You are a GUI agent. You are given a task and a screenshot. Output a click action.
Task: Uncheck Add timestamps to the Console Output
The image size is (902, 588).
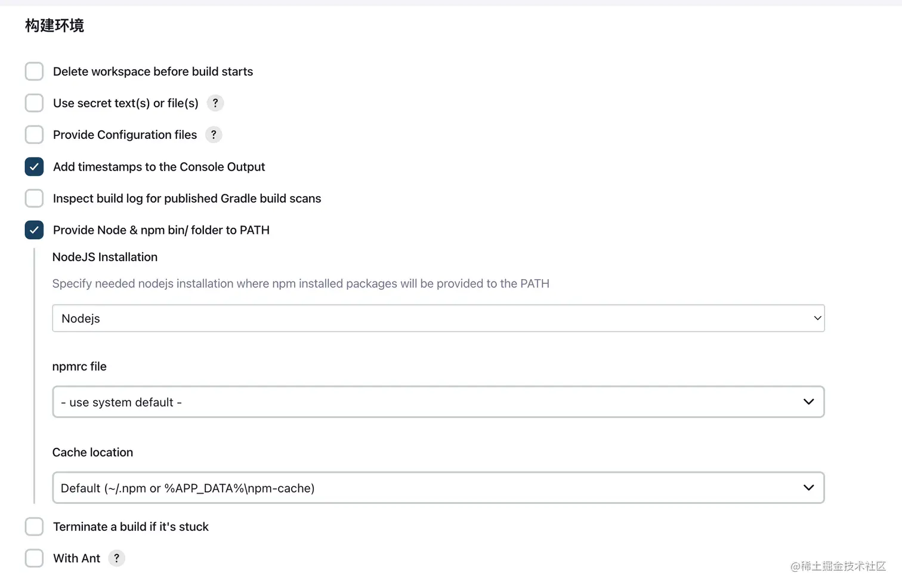pos(34,167)
